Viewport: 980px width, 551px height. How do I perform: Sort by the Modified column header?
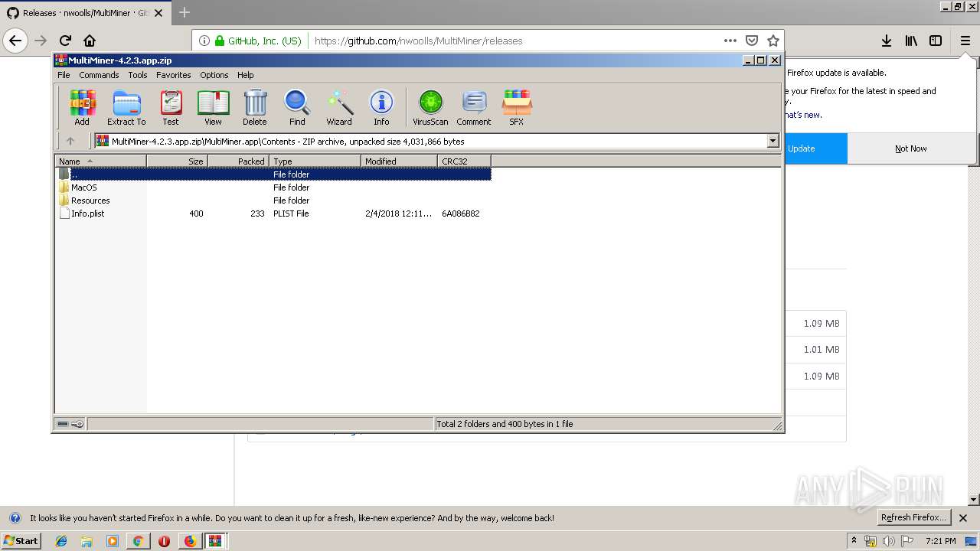pyautogui.click(x=399, y=161)
